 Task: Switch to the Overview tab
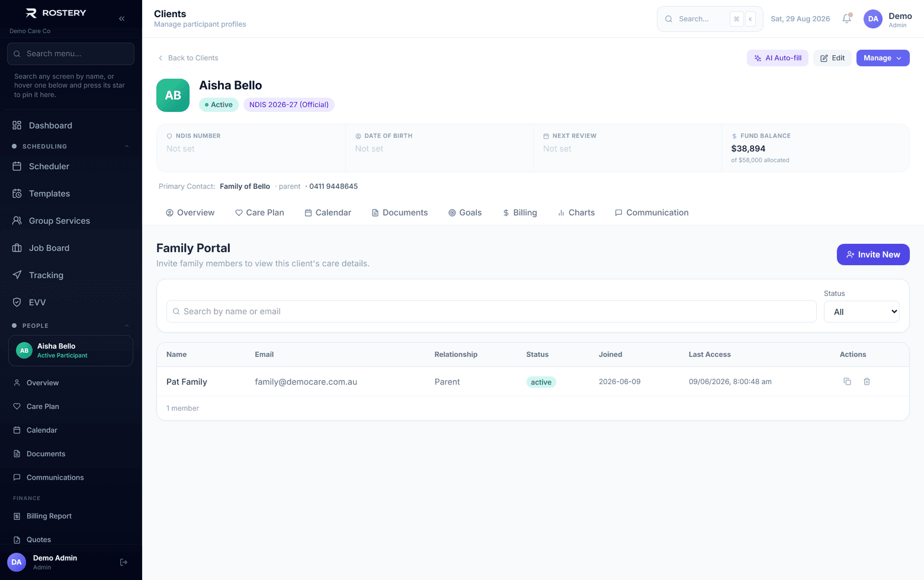(x=190, y=212)
